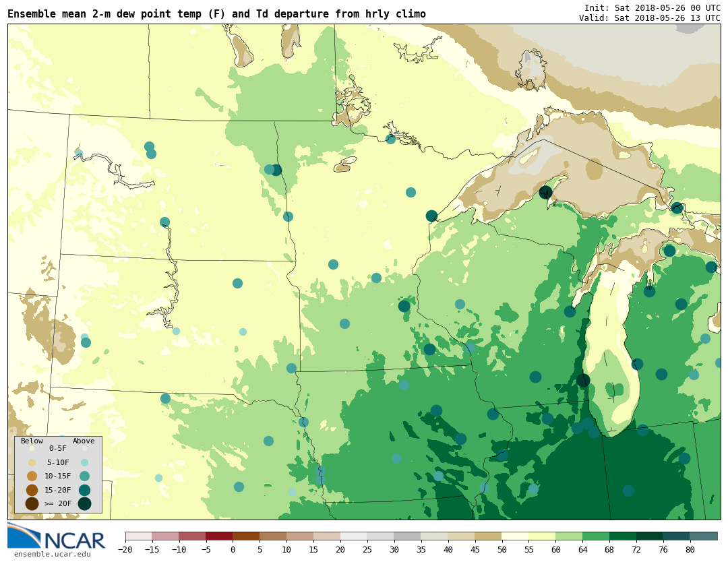Click the teal Above 10-15F legend circle
The image size is (728, 562).
[x=84, y=476]
